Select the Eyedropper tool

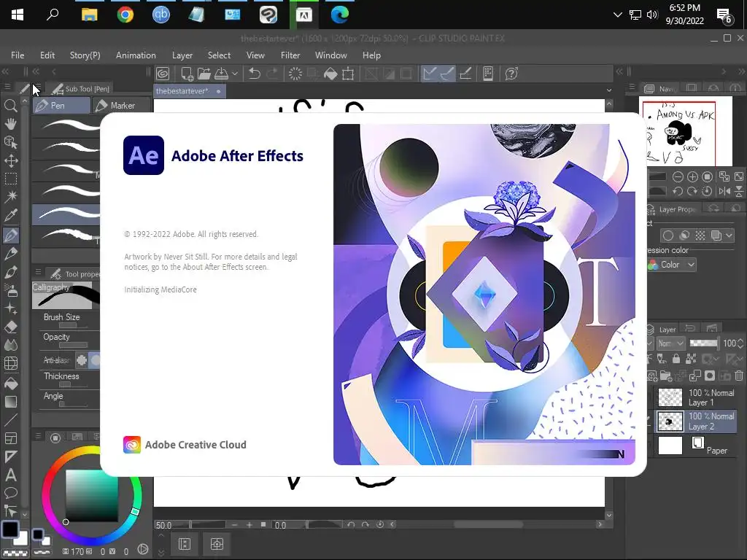tap(10, 215)
